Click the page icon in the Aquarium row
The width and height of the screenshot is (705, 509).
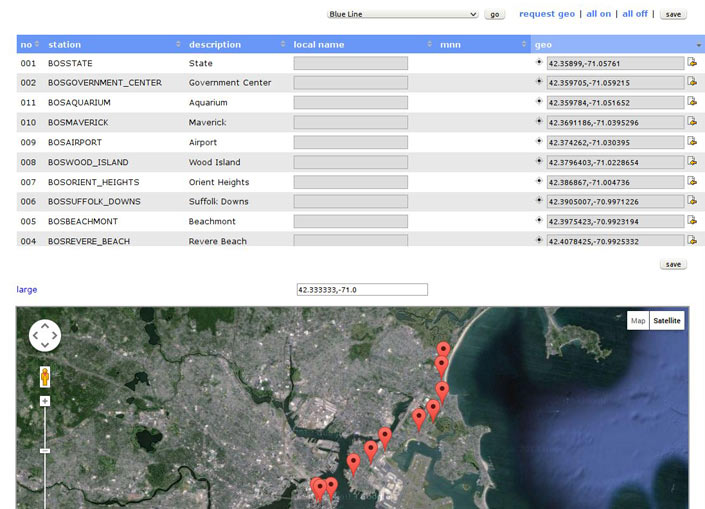pos(692,102)
